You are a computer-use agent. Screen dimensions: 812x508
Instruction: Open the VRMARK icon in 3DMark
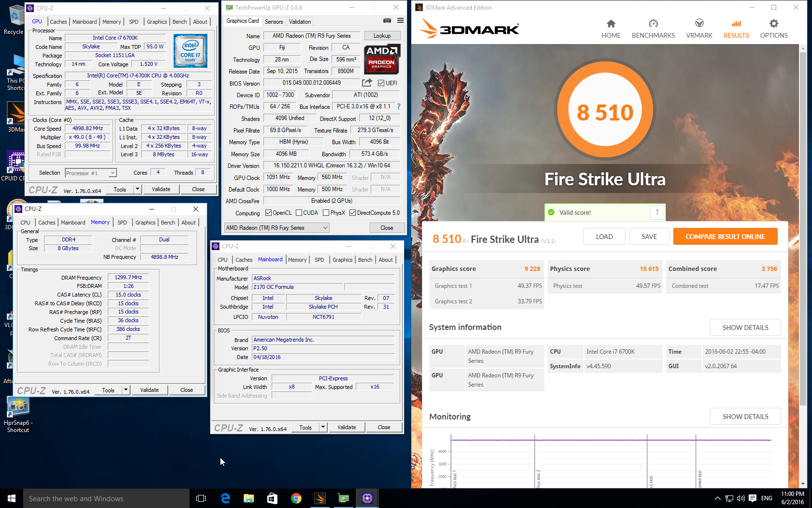[699, 24]
